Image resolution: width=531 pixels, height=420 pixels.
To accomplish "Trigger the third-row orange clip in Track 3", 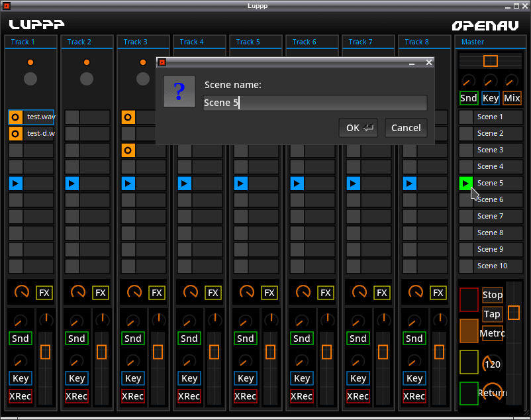I will [x=128, y=150].
